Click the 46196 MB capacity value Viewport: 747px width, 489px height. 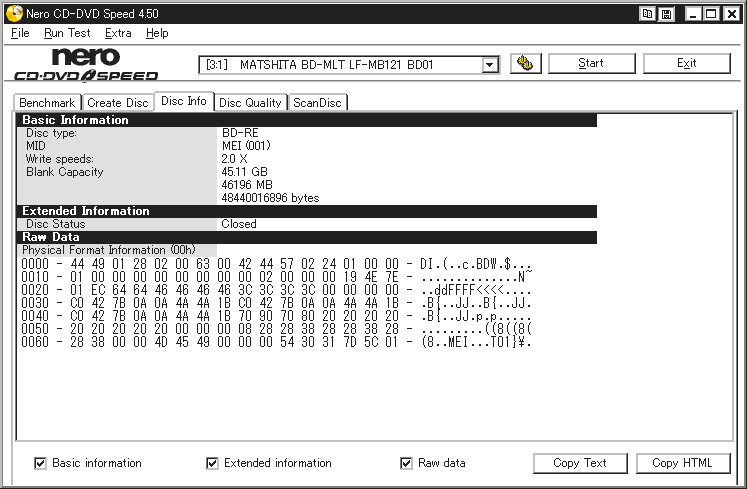point(247,185)
